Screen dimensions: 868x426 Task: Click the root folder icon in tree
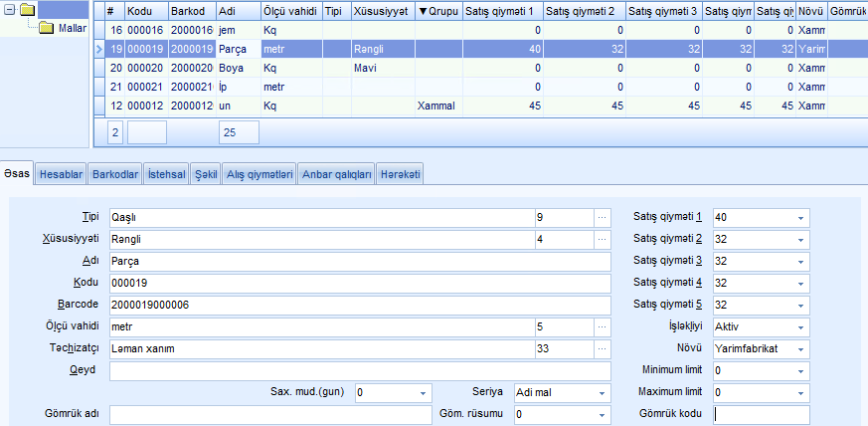[27, 10]
